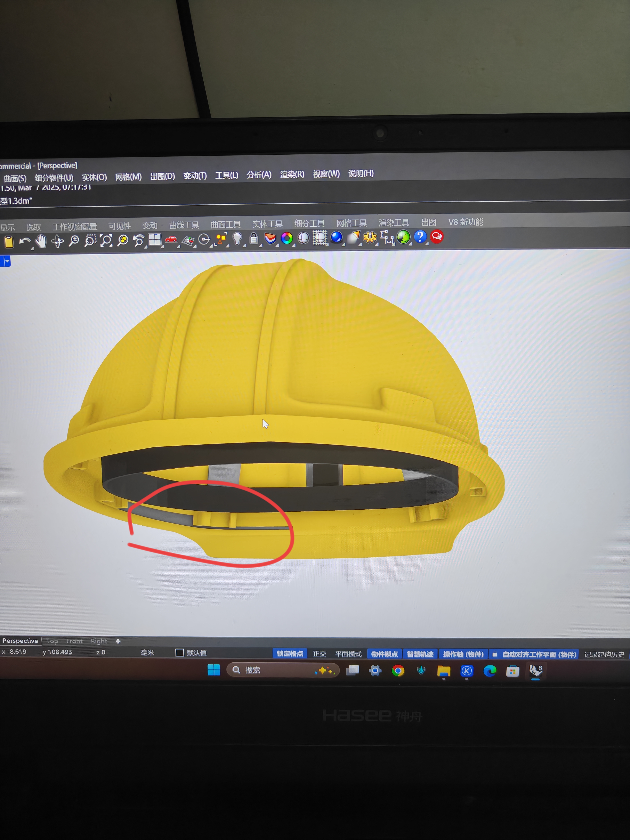Image resolution: width=630 pixels, height=840 pixels.
Task: Switch to the Top viewport tab
Action: [52, 641]
